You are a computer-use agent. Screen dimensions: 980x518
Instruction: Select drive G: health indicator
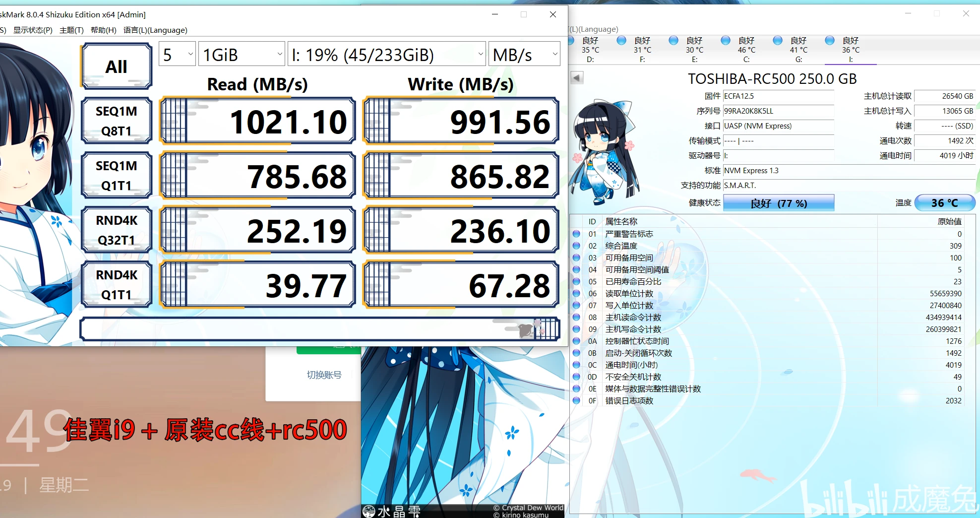777,41
